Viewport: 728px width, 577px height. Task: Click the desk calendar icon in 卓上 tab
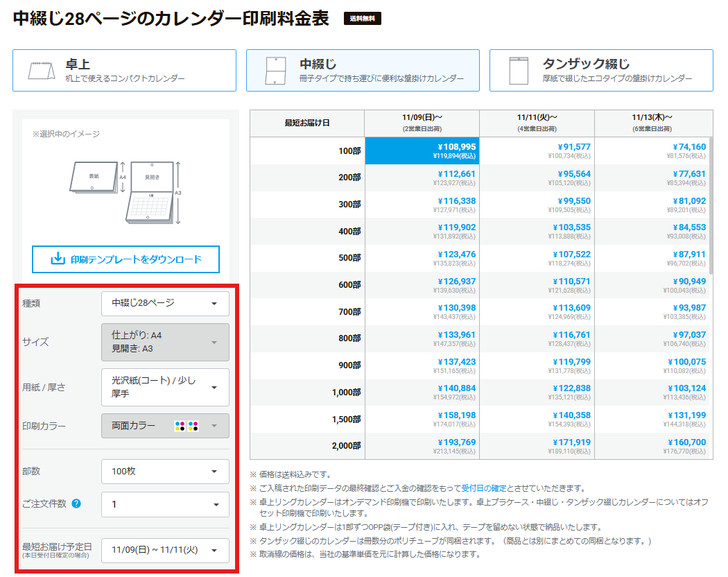(x=41, y=71)
